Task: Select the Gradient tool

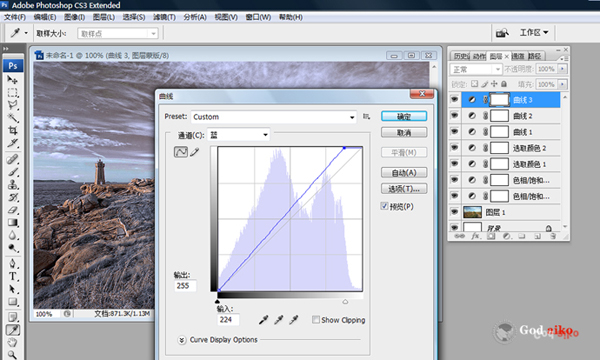Action: [x=12, y=222]
